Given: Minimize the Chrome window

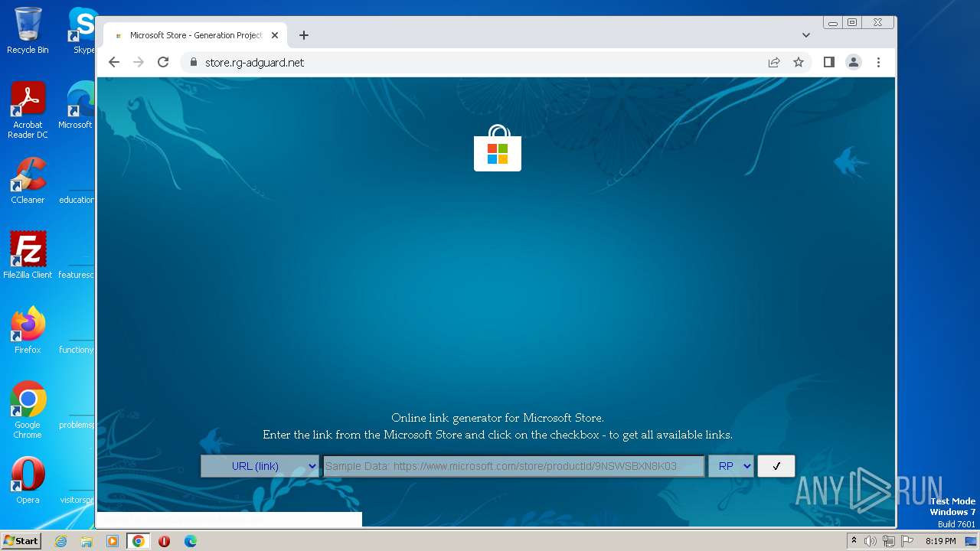Looking at the screenshot, I should [833, 23].
